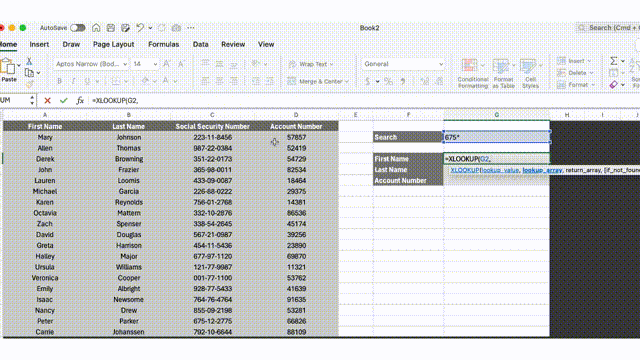This screenshot has width=640, height=360.
Task: Click the Decrease Font Size icon
Action: point(181,64)
